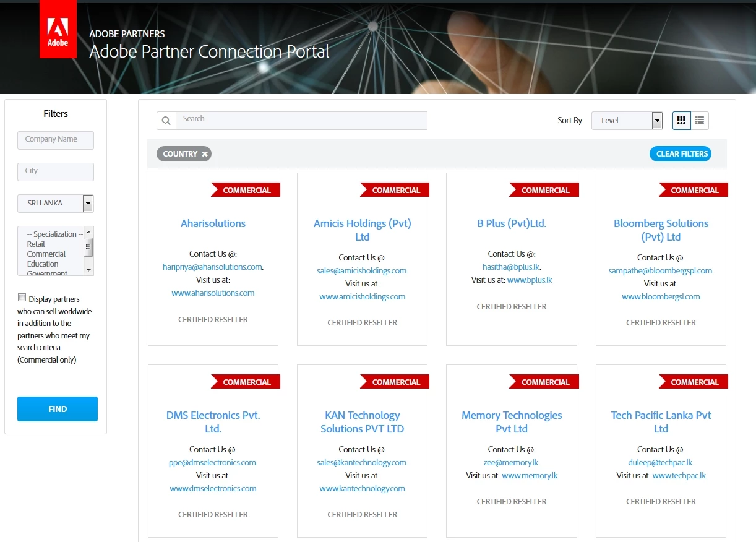Click the COMMERCIAL ribbon on B Plus card
Image resolution: width=756 pixels, height=542 pixels.
[x=544, y=190]
